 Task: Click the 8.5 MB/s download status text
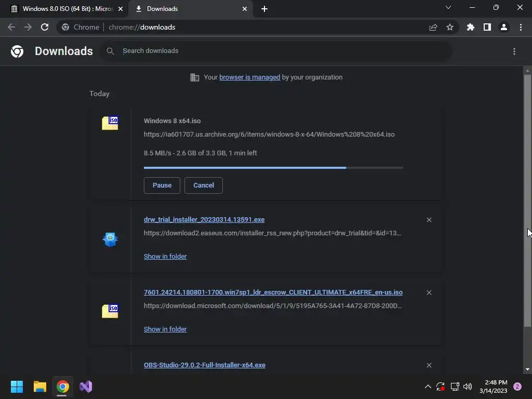tap(200, 153)
